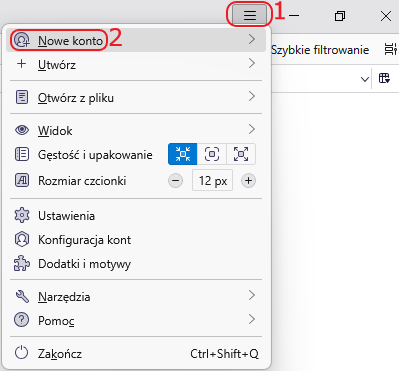Click the Pomoc question mark icon
The width and height of the screenshot is (399, 371).
click(x=21, y=320)
